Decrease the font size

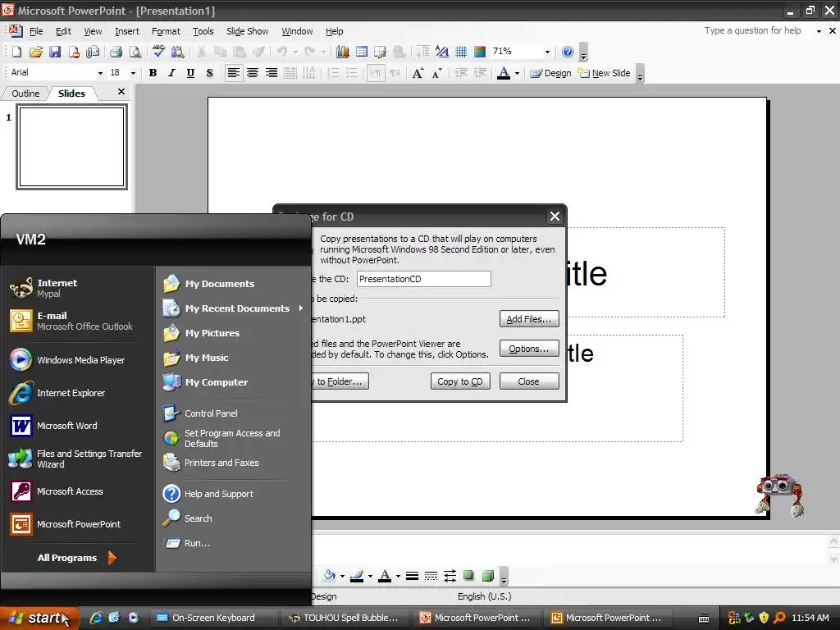(436, 73)
